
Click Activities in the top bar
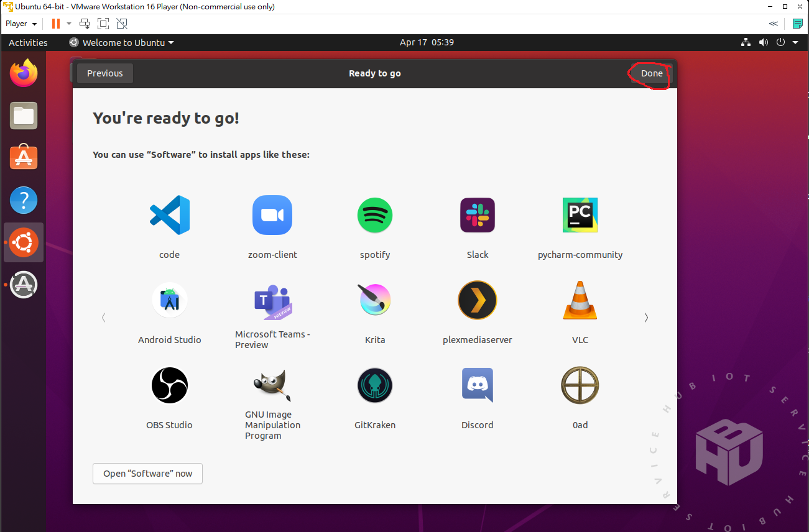coord(28,42)
